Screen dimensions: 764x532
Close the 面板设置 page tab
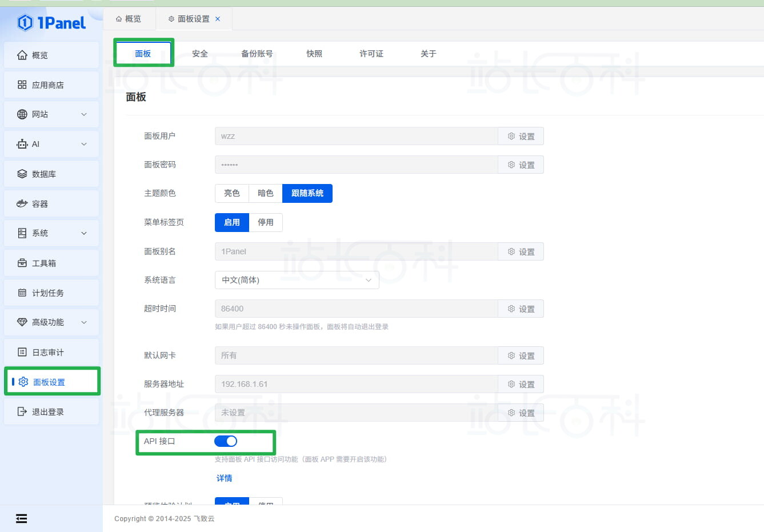tap(218, 19)
